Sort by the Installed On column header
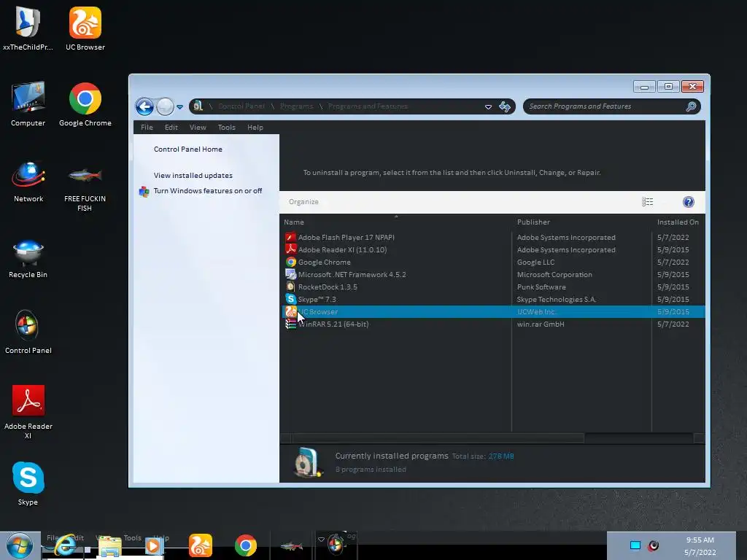This screenshot has height=560, width=747. pyautogui.click(x=678, y=222)
